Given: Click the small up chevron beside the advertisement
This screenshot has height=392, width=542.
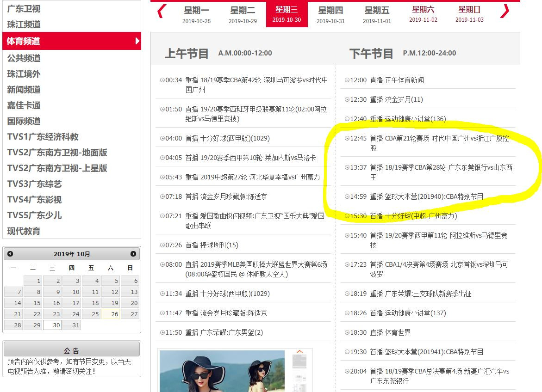Looking at the screenshot, I should (x=299, y=352).
